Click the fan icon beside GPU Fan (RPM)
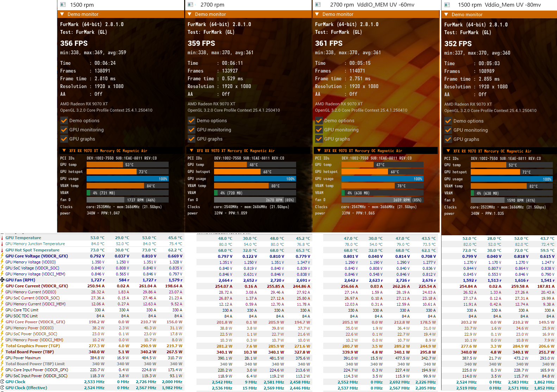Viewport: 557px width, 392px height. tap(2, 280)
